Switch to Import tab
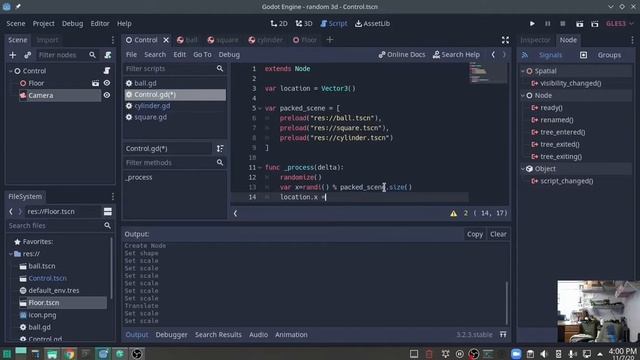The image size is (640, 360). pos(48,40)
